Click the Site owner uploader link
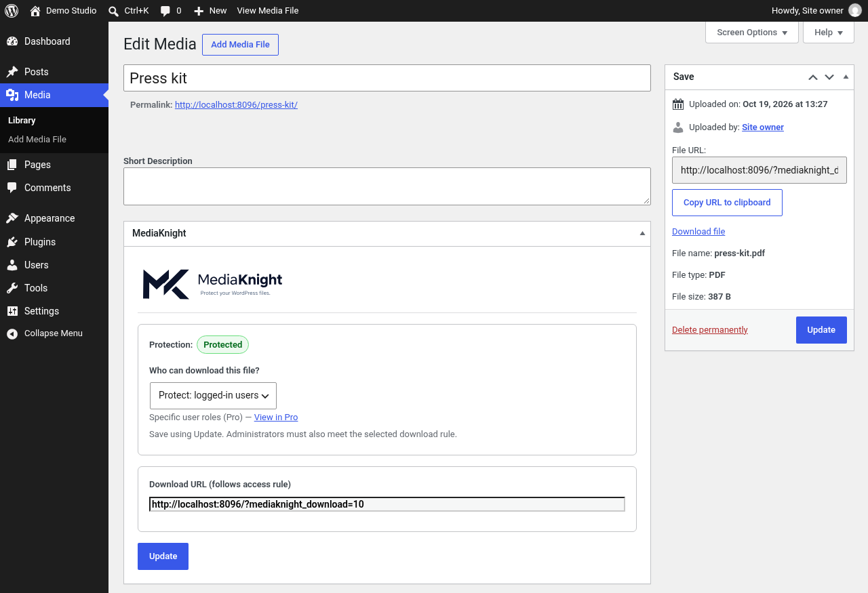Screen dimensions: 868x593 [x=763, y=127]
